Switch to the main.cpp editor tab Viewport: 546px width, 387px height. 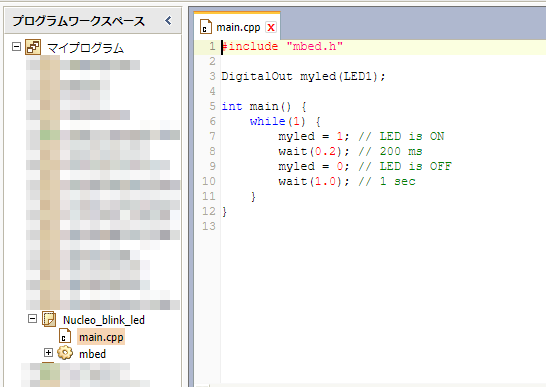pos(238,27)
